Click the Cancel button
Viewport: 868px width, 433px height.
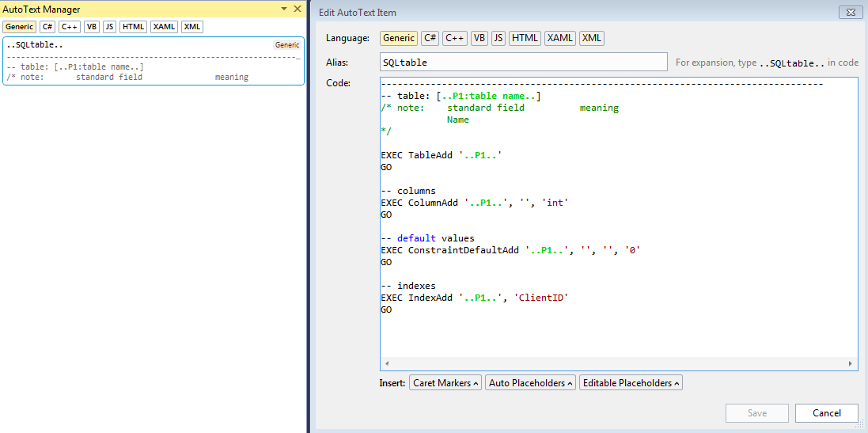click(827, 413)
